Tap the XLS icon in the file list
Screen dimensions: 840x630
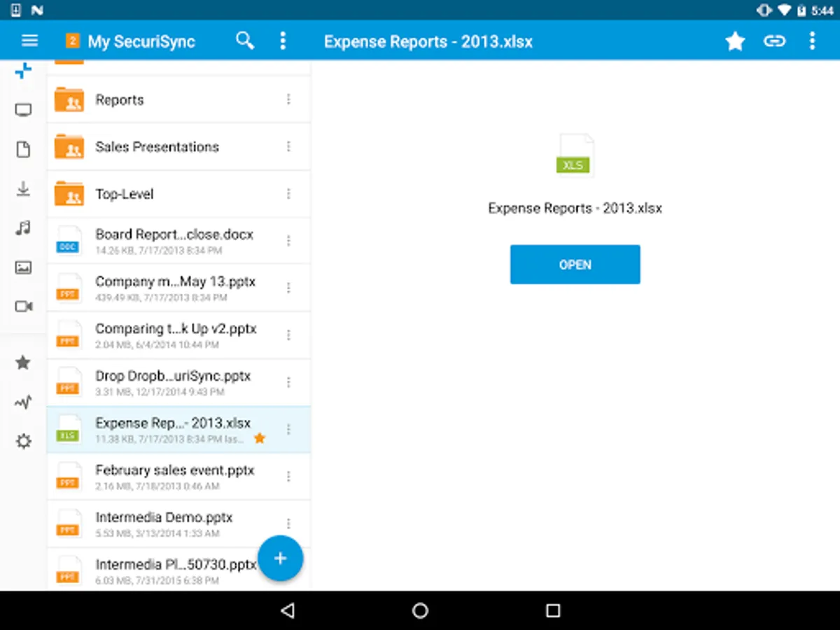[69, 429]
